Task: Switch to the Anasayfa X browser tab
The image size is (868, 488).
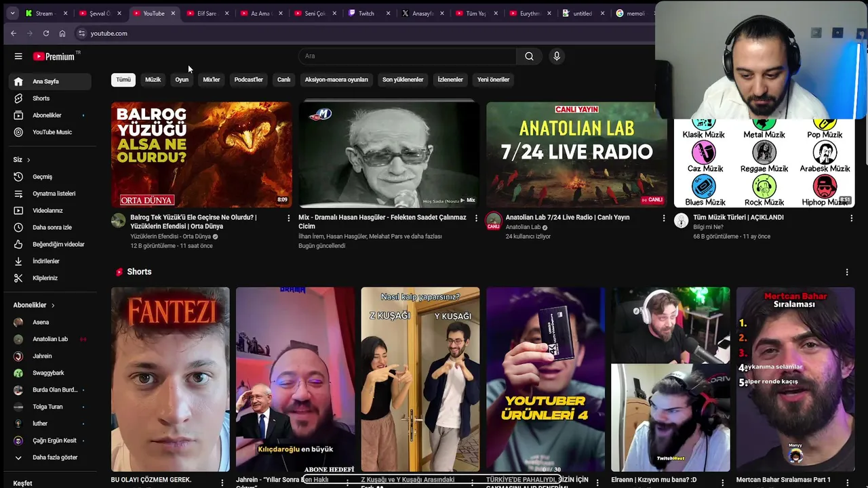Action: (x=423, y=14)
